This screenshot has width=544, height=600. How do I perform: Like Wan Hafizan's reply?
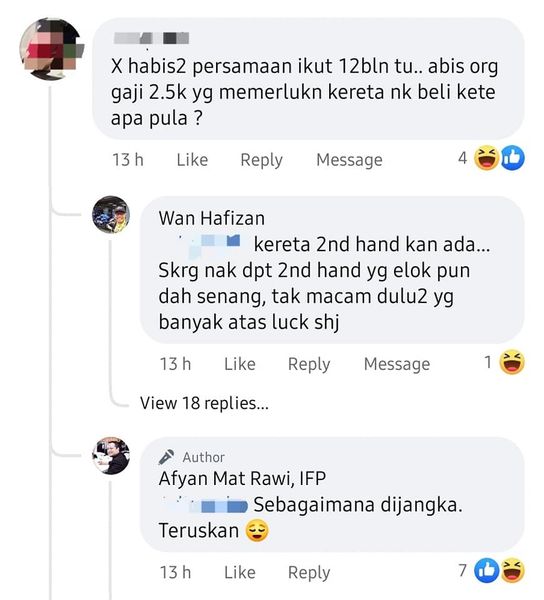click(x=240, y=364)
